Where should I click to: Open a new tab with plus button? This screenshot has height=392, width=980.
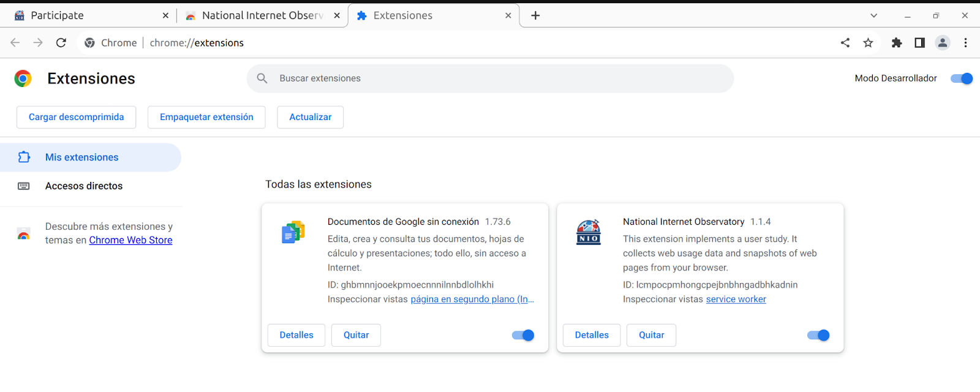pos(535,16)
